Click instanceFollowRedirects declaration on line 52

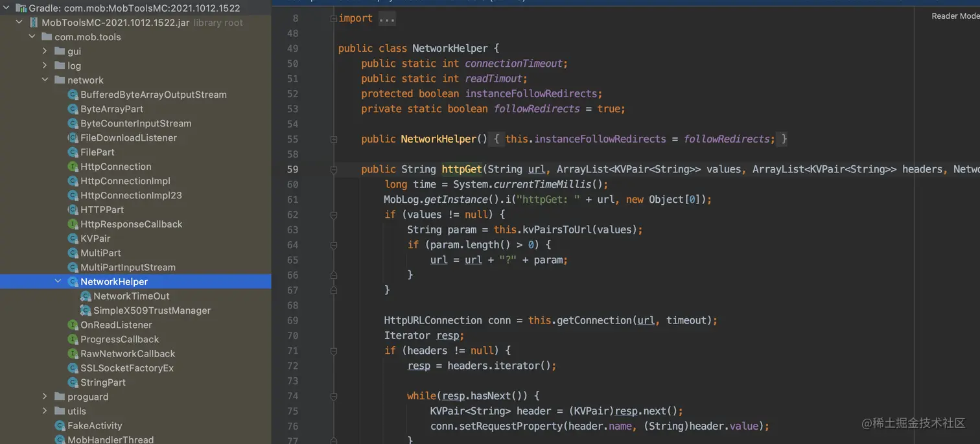(x=531, y=94)
